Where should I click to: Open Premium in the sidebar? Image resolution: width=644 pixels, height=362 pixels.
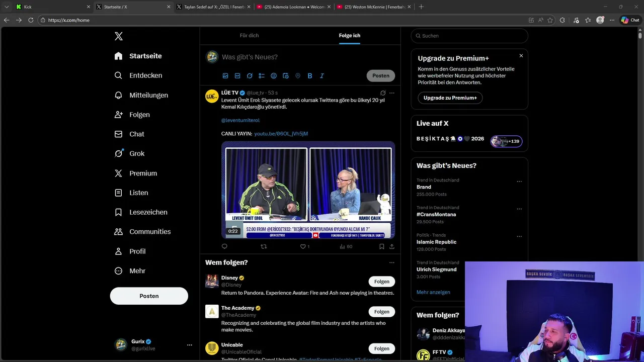coord(136,173)
